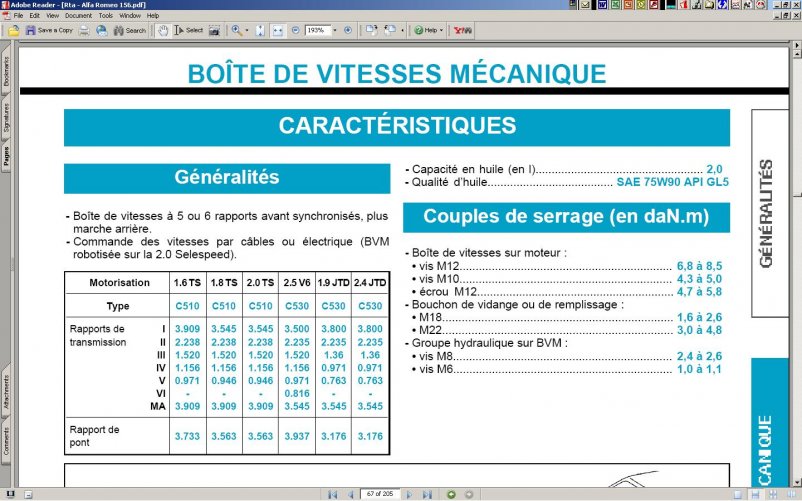Click the Snapshot camera tool
This screenshot has height=501, width=802.
click(214, 30)
